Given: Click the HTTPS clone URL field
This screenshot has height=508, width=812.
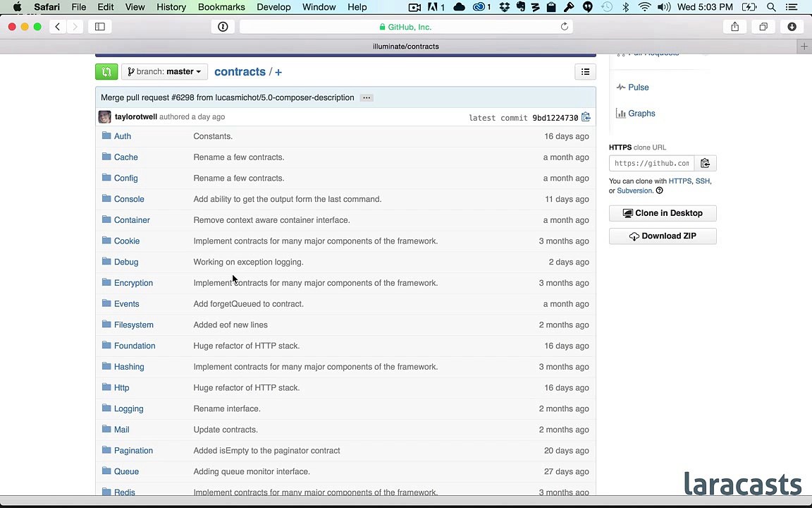Looking at the screenshot, I should pos(651,163).
